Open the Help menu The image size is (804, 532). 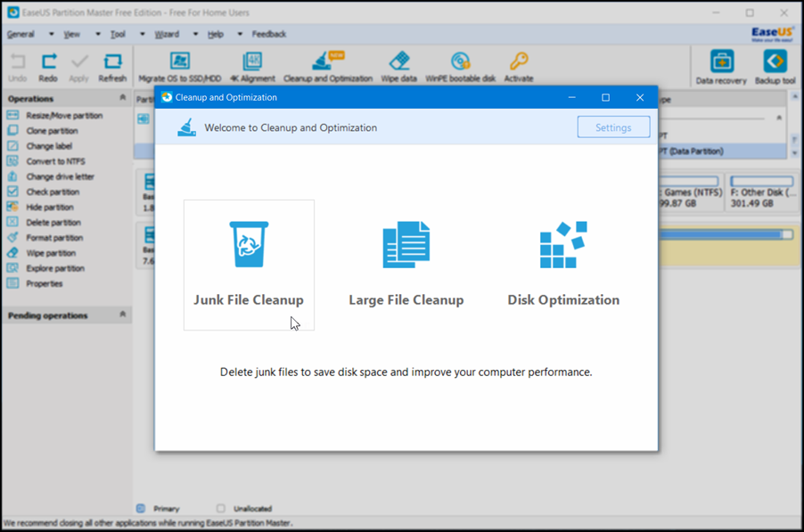point(216,35)
